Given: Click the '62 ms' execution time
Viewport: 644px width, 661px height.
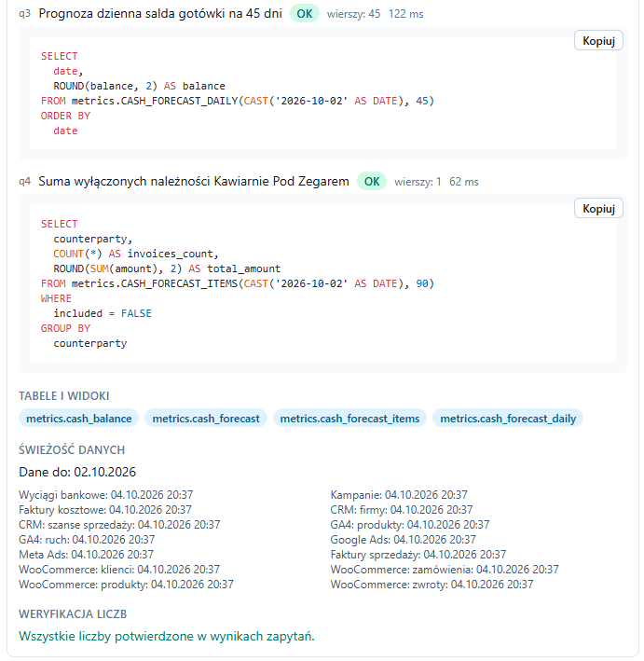Looking at the screenshot, I should coord(463,182).
